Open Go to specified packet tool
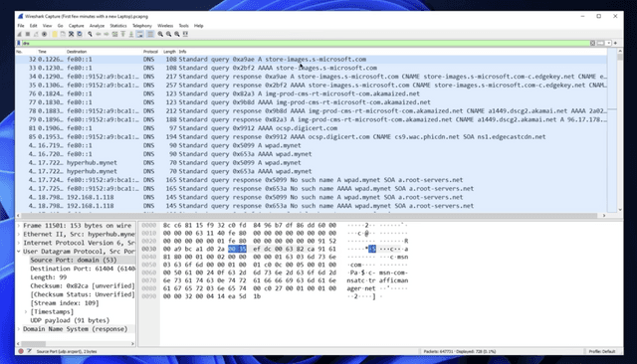The height and width of the screenshot is (364, 637). [114, 34]
